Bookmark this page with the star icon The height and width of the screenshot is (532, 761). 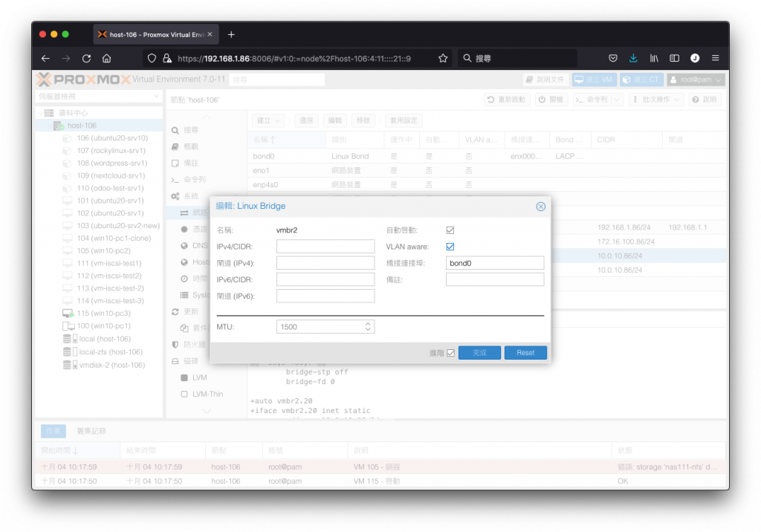click(x=443, y=58)
